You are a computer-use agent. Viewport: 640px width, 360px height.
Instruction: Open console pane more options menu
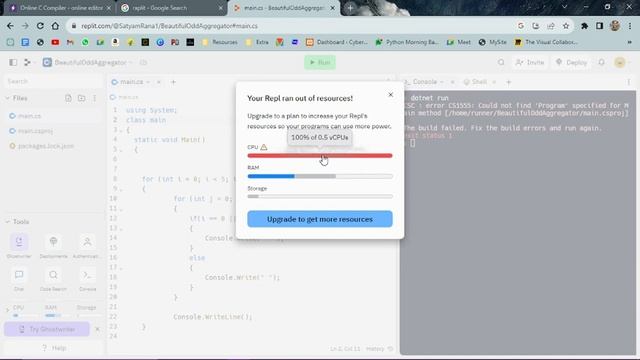tap(629, 82)
